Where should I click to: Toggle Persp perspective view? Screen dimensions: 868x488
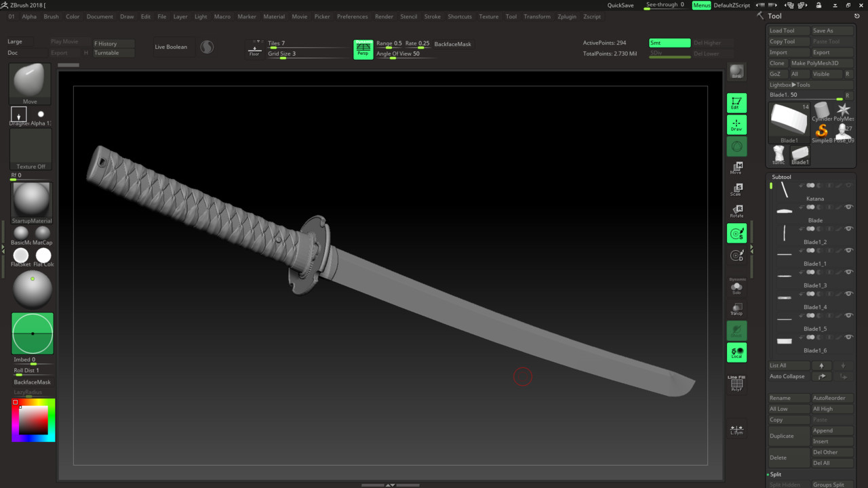[x=363, y=49]
